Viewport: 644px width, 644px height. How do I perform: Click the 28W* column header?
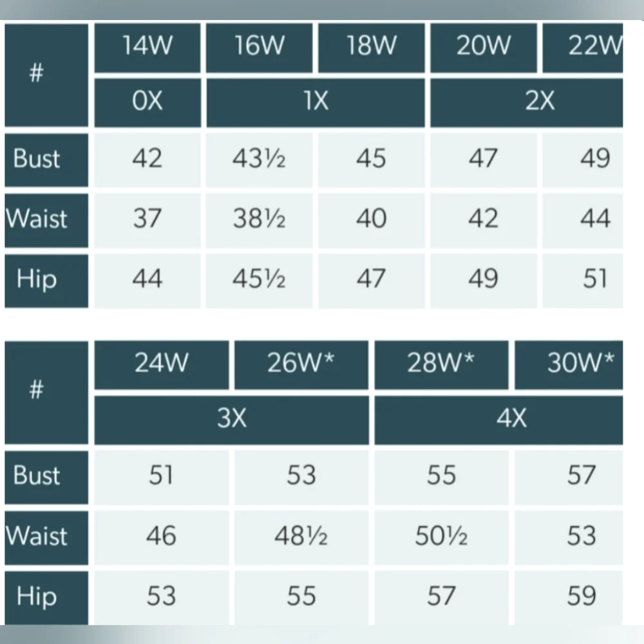[441, 365]
